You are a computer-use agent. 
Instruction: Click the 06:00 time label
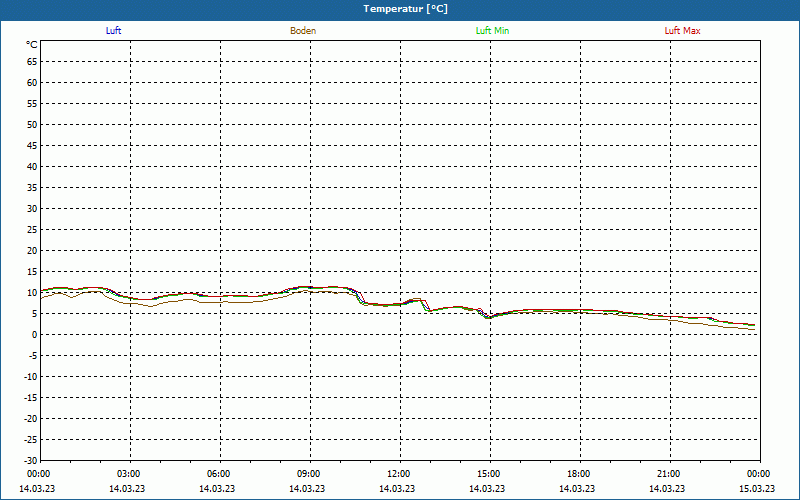(x=219, y=474)
